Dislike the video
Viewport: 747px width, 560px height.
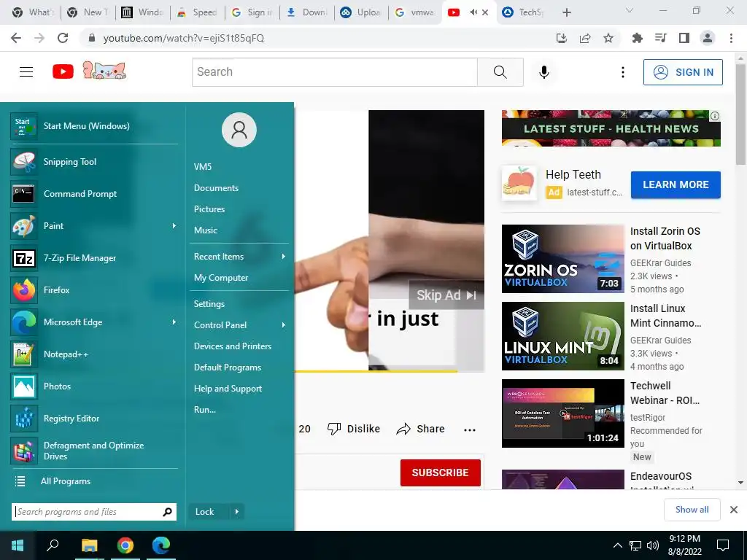(354, 429)
